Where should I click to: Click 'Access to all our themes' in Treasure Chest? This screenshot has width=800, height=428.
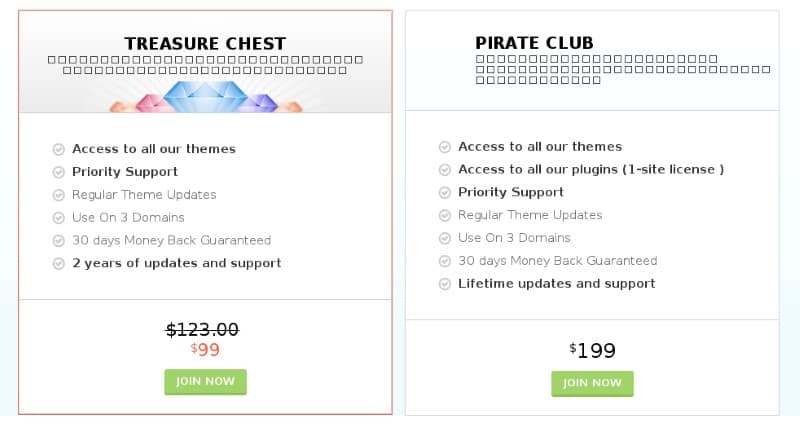[153, 149]
